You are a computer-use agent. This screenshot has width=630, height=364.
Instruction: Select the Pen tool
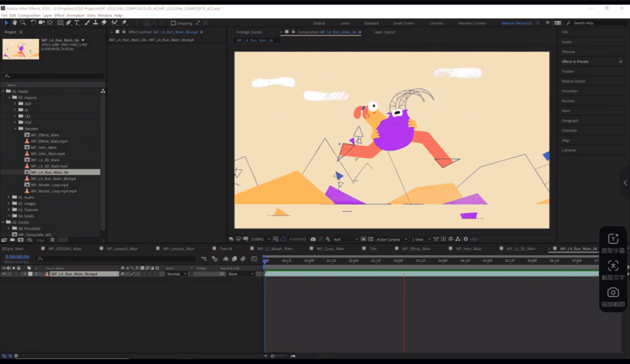tap(69, 23)
